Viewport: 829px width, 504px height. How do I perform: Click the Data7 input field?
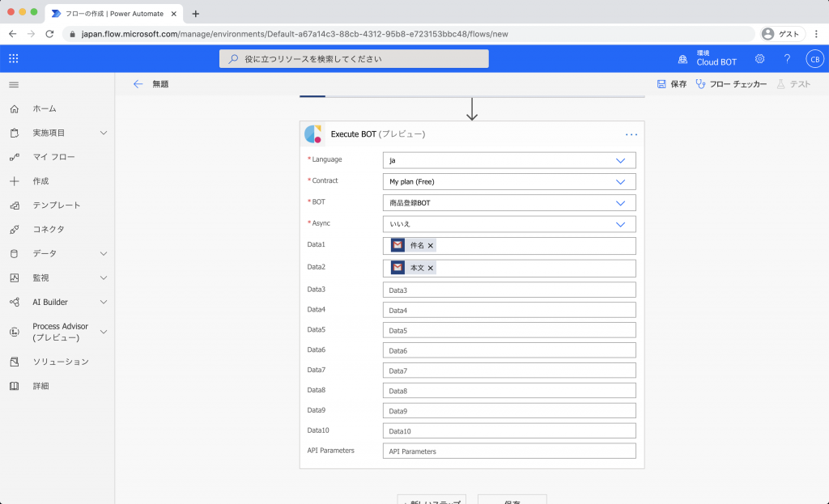pyautogui.click(x=509, y=371)
